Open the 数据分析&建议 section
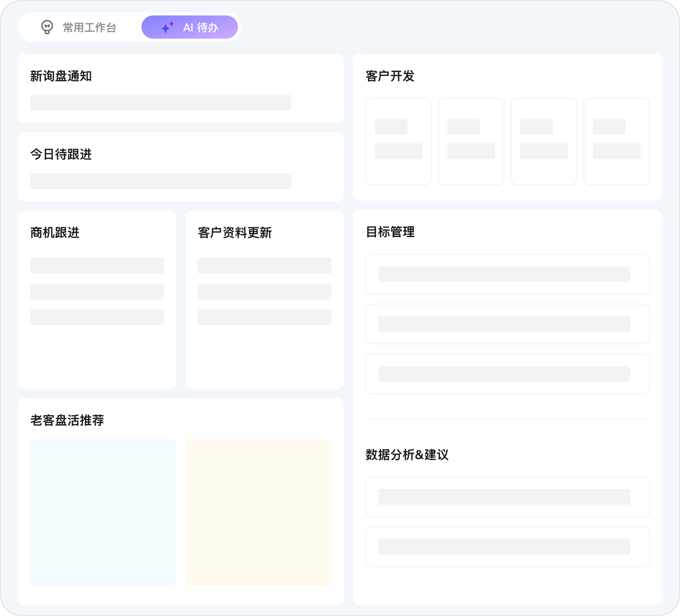 (x=406, y=455)
